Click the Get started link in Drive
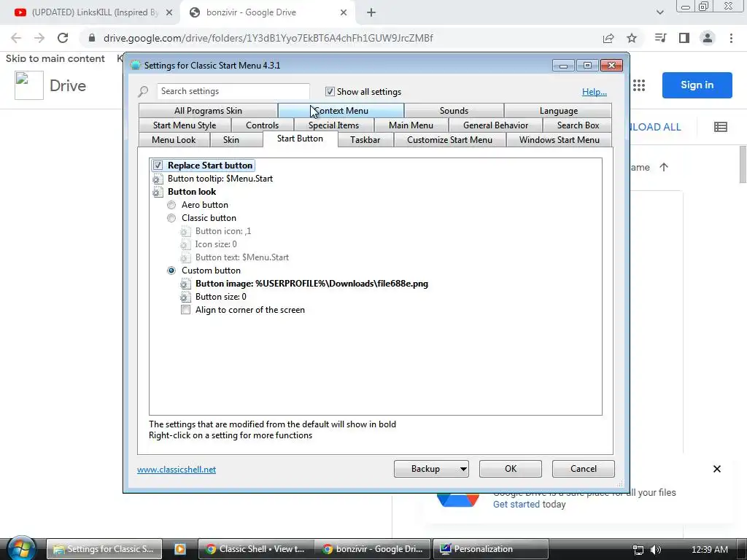Image resolution: width=747 pixels, height=560 pixels. (516, 505)
